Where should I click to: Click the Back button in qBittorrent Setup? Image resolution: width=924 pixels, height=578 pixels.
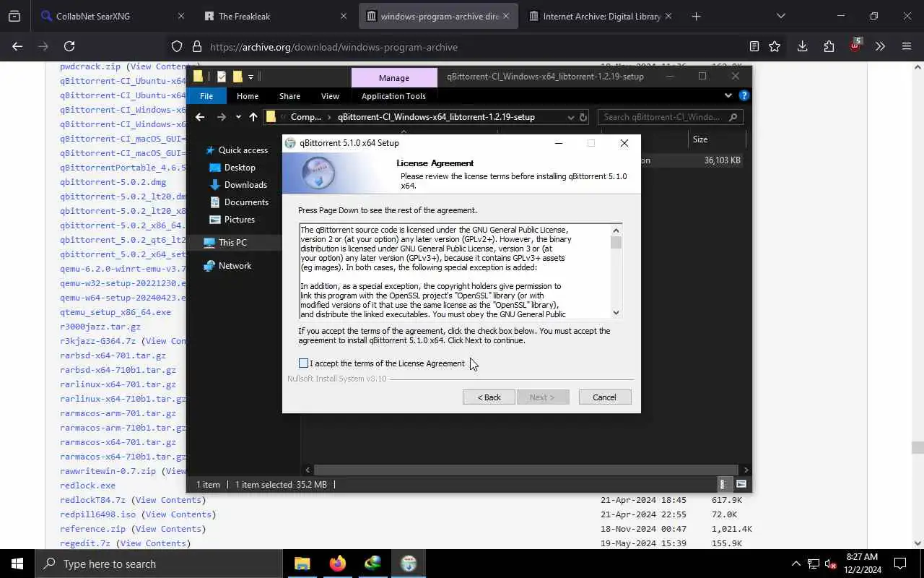coord(489,397)
